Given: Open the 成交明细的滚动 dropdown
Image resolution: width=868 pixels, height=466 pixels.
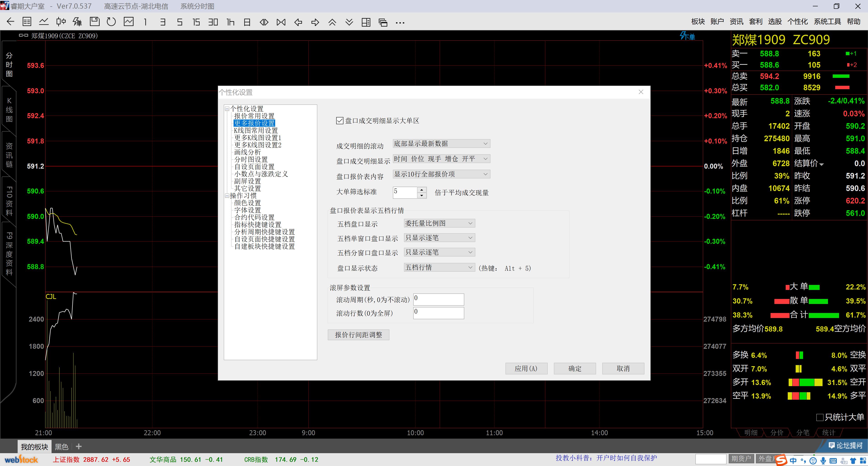Looking at the screenshot, I should (x=441, y=144).
